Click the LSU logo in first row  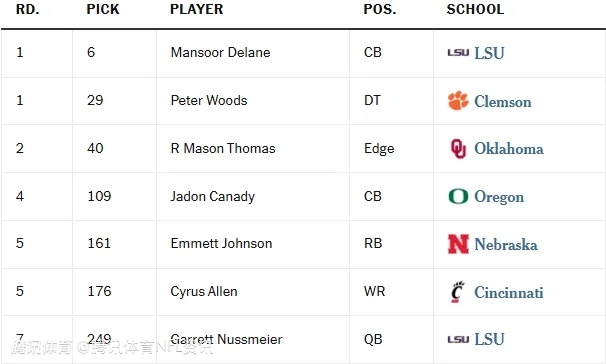(x=458, y=53)
